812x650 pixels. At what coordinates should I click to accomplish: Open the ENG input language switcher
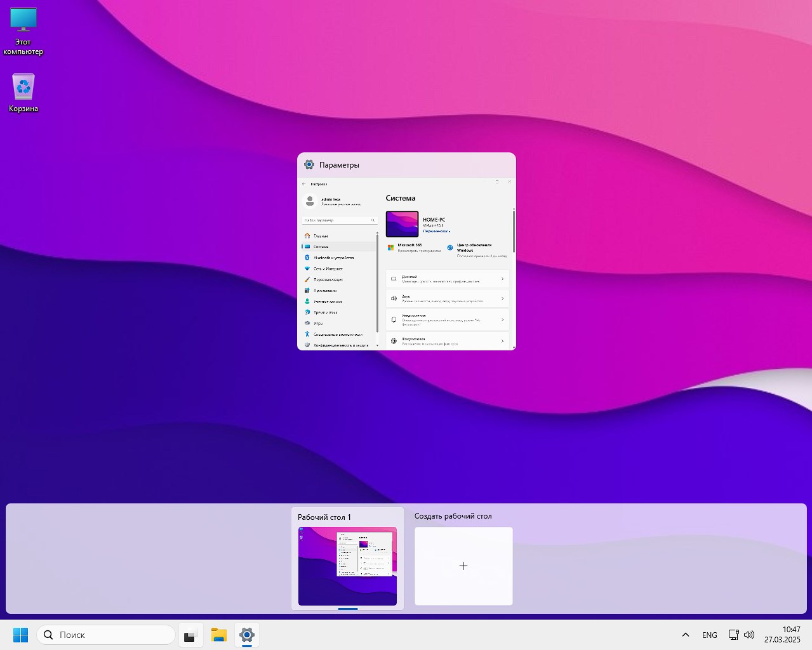[x=710, y=635]
